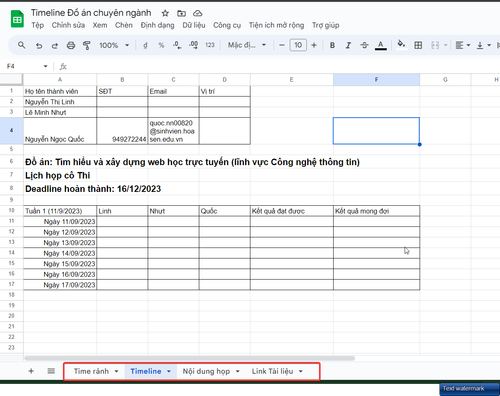Open the zoom 100% dropdown
The width and height of the screenshot is (500, 396).
(114, 45)
